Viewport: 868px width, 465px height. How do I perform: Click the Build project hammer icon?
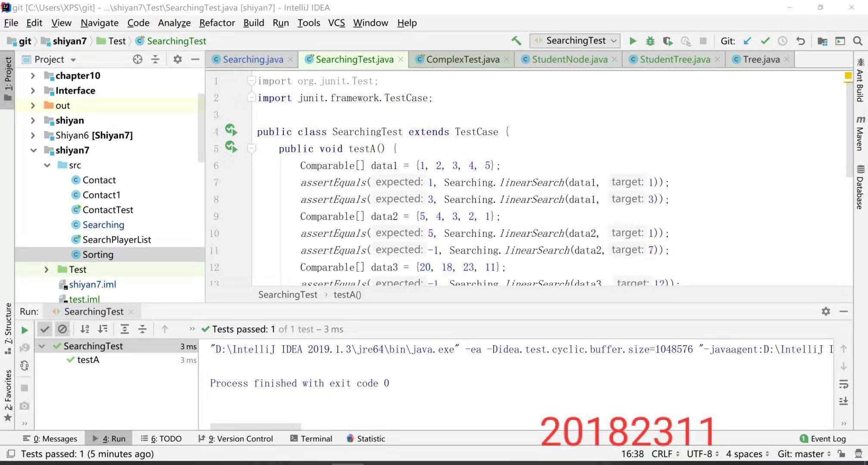pos(516,41)
